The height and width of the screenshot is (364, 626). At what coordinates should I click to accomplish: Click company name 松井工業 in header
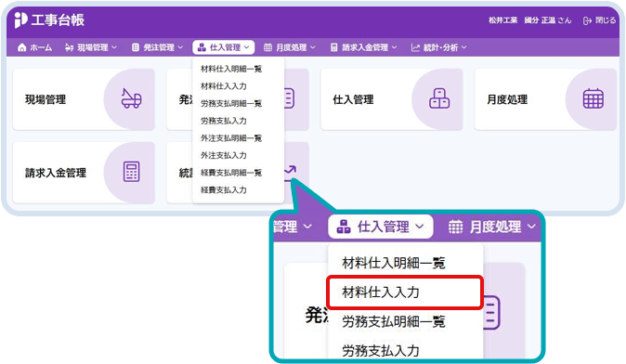pos(503,20)
